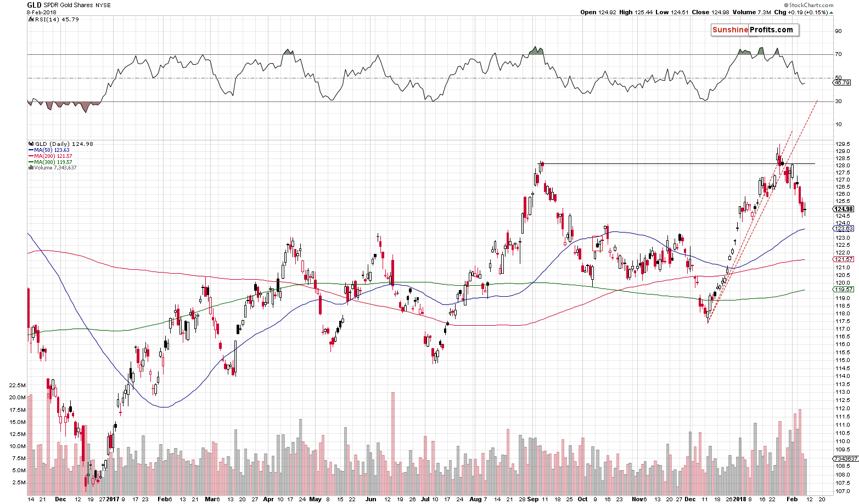Screen dimensions: 859x504
Task: Click the May month label on the time axis
Action: click(315, 500)
